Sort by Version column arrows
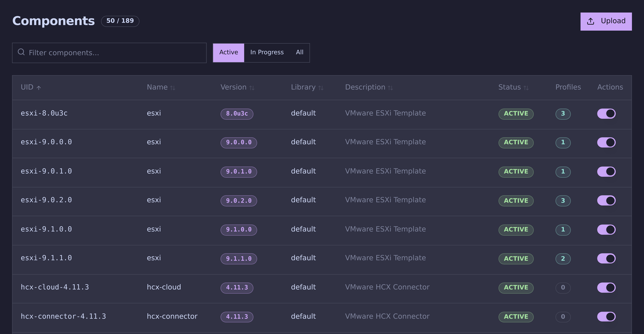Viewport: 644px width, 334px height. [x=252, y=88]
